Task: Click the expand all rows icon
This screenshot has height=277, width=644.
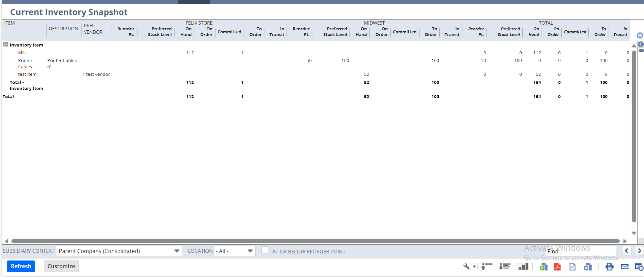Action: (x=504, y=267)
